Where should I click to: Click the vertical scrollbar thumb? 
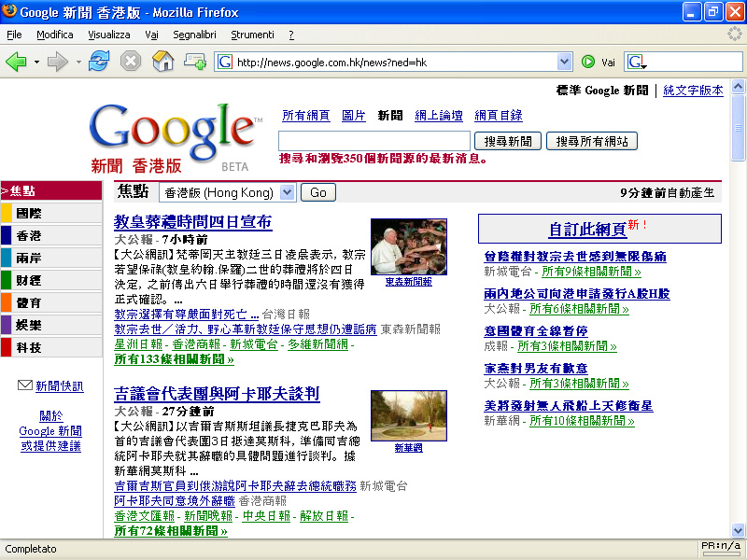[738, 128]
